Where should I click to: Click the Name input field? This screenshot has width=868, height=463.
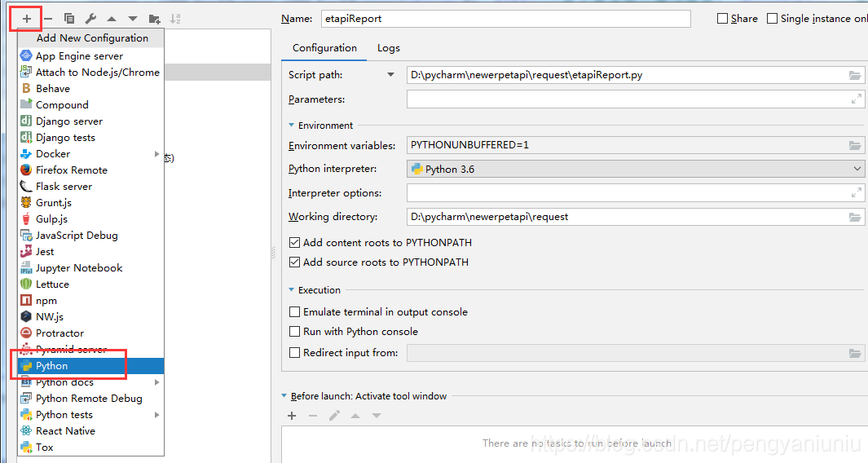pos(506,18)
